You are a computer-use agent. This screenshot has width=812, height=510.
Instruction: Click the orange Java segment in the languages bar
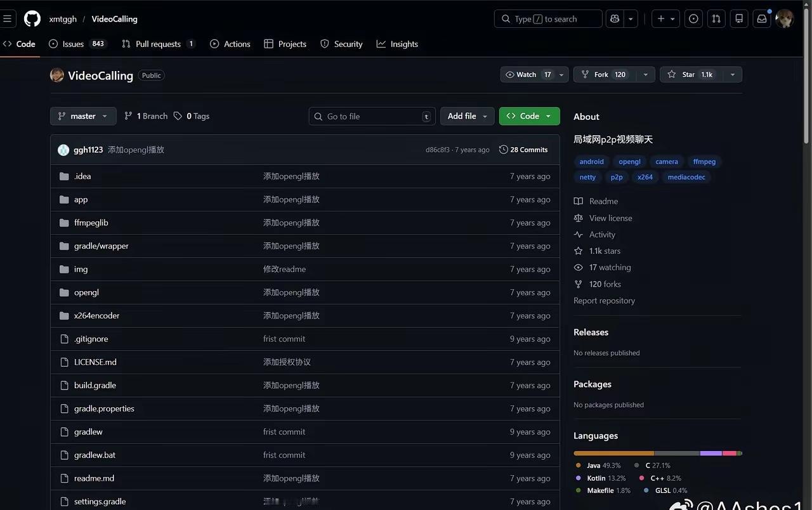(x=613, y=453)
